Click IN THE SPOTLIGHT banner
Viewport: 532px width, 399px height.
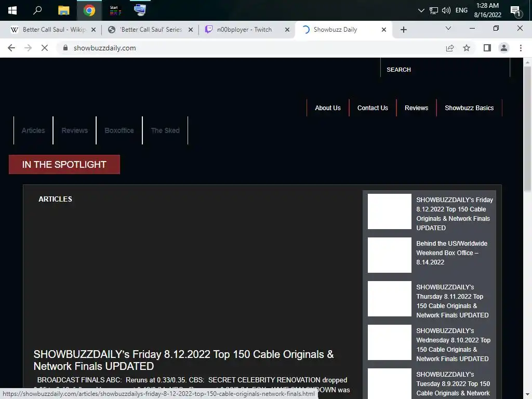click(64, 165)
